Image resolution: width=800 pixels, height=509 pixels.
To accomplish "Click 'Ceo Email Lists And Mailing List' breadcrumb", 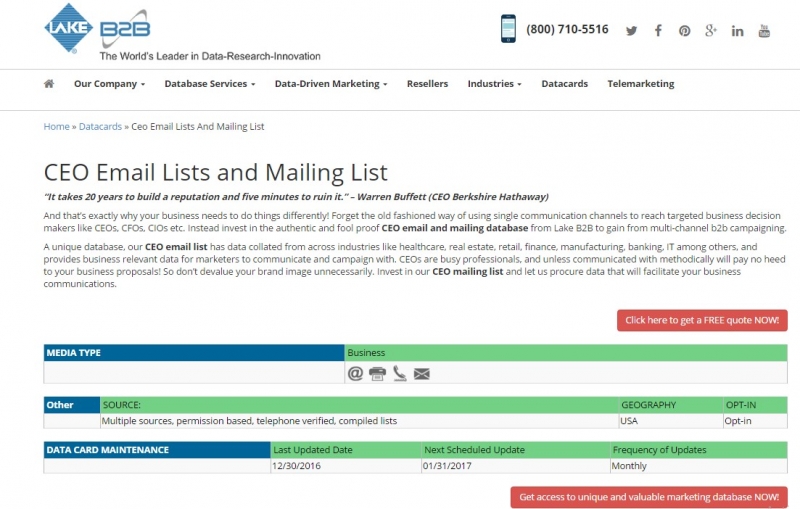I will 198,126.
